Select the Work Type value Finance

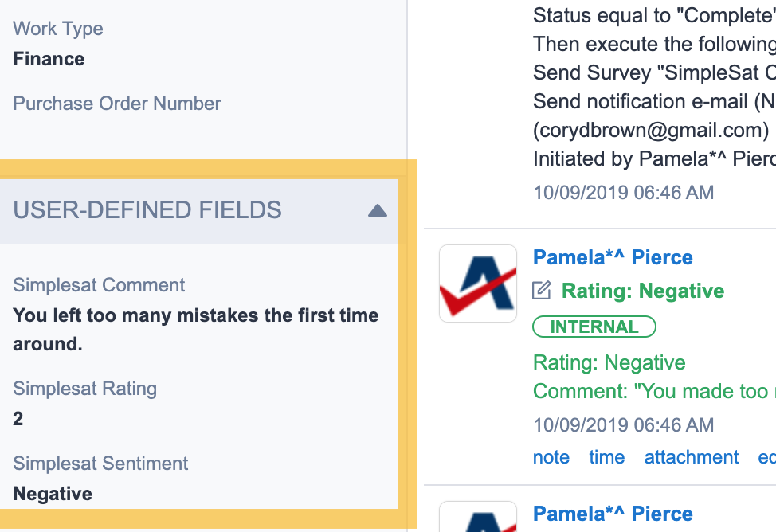coord(49,59)
